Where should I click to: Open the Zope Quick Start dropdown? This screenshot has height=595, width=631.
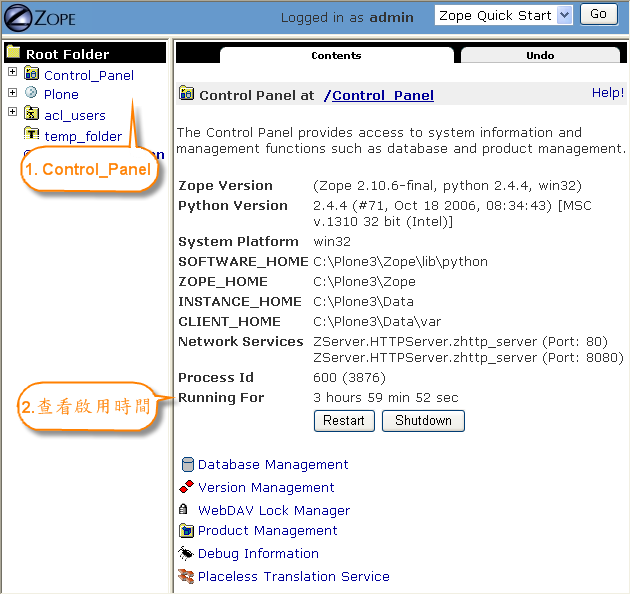pos(504,15)
